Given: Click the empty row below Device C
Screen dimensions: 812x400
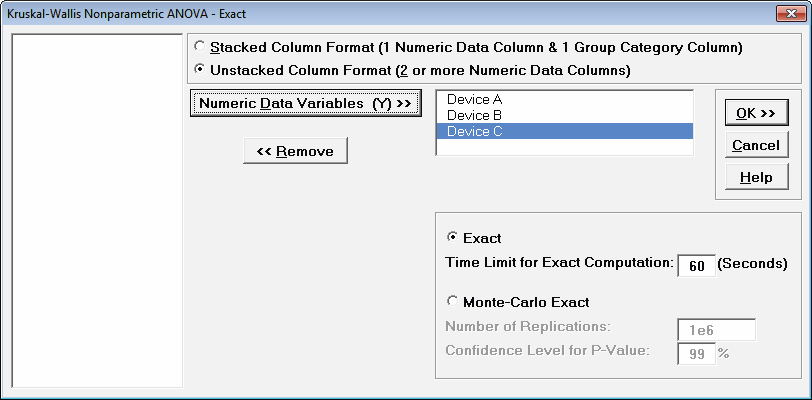Looking at the screenshot, I should pyautogui.click(x=564, y=147).
